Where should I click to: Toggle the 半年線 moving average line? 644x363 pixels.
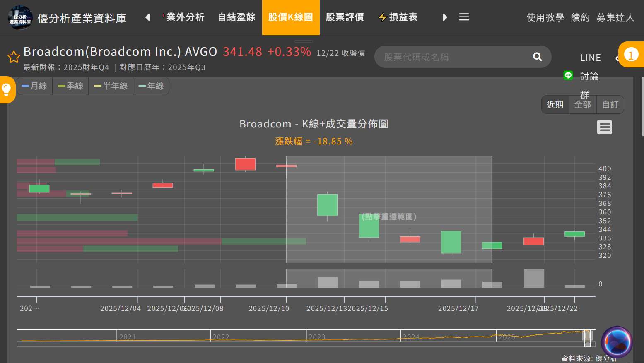coord(111,86)
